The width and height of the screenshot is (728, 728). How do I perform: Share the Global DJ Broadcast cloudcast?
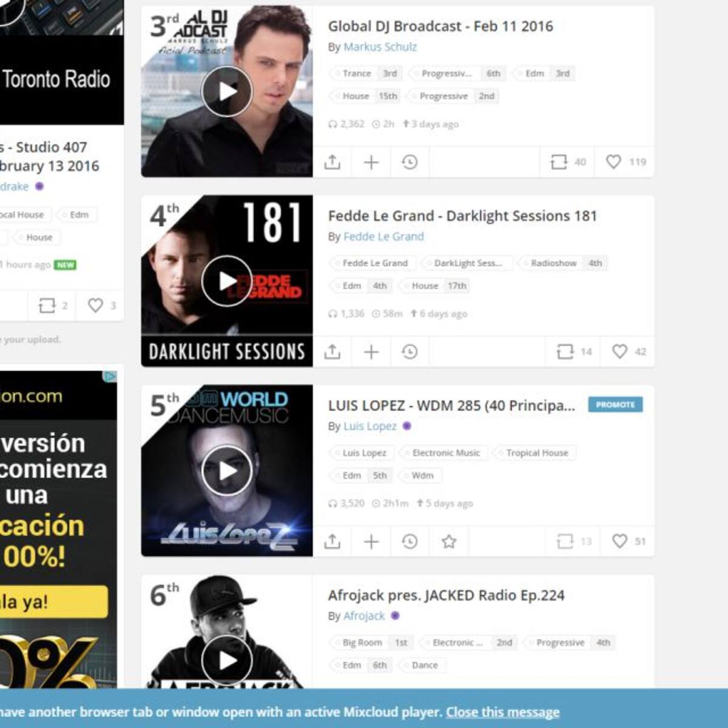(x=332, y=162)
